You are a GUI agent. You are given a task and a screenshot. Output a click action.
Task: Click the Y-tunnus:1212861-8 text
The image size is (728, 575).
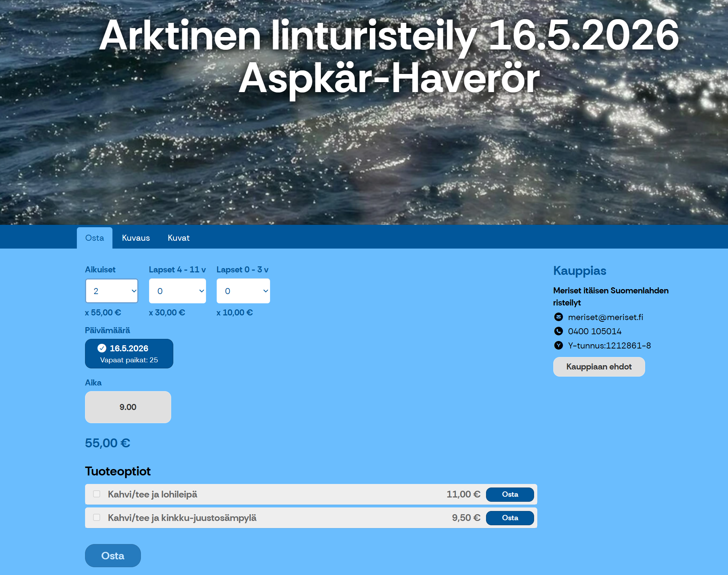click(x=610, y=345)
